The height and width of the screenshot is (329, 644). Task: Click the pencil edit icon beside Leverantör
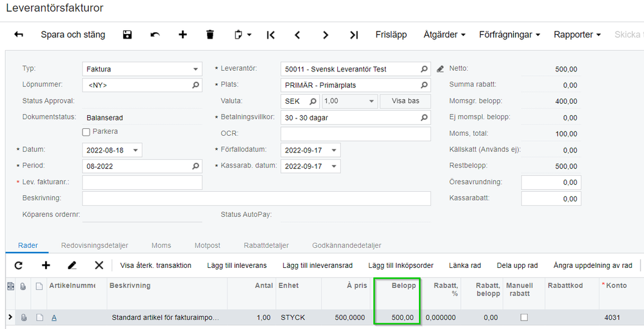tap(440, 70)
